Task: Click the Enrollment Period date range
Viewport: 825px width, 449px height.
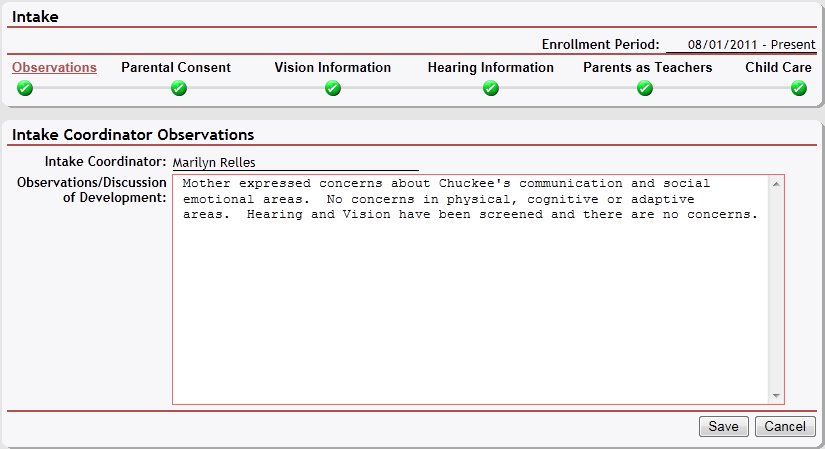Action: point(744,45)
